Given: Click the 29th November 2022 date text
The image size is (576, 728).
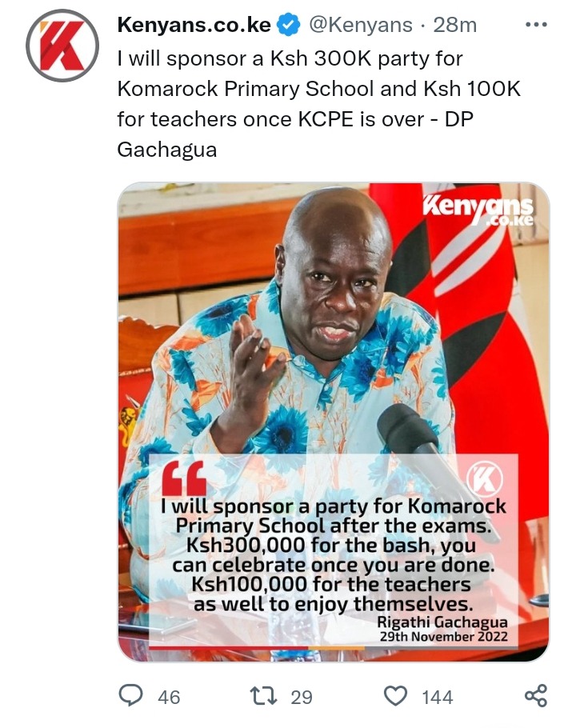Looking at the screenshot, I should coord(444,636).
